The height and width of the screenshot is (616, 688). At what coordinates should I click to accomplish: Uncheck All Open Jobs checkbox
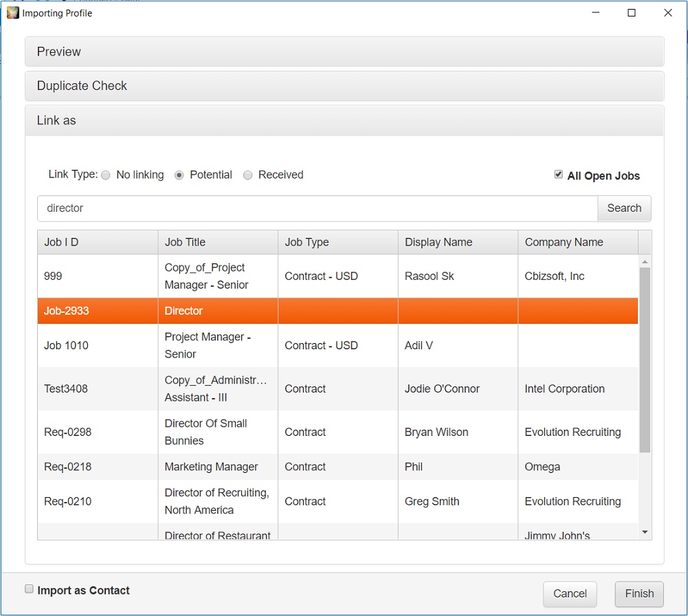(x=558, y=174)
